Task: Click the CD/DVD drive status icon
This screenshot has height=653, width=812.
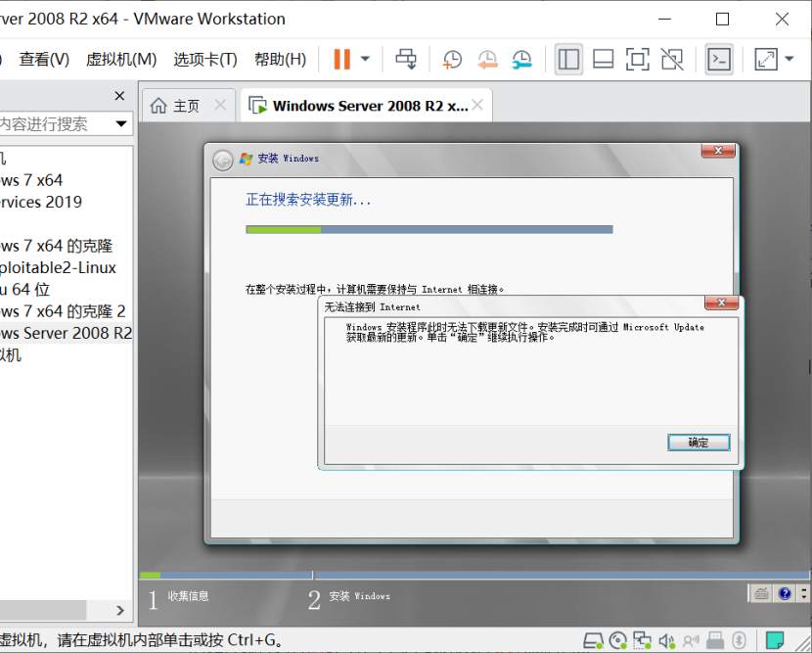Action: pyautogui.click(x=617, y=641)
